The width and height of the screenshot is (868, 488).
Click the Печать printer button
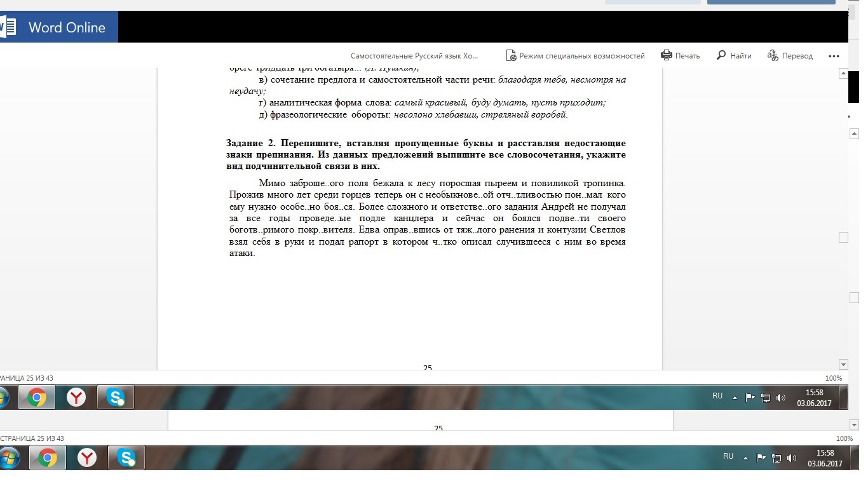tap(680, 56)
